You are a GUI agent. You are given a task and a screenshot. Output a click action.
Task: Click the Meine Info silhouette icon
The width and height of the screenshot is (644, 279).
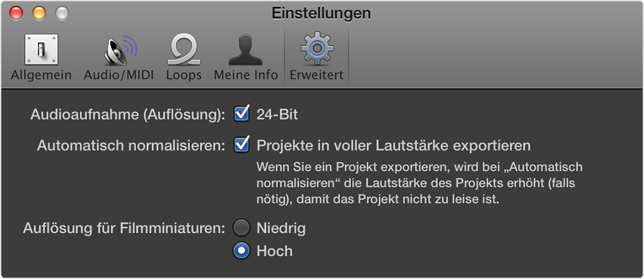point(245,50)
